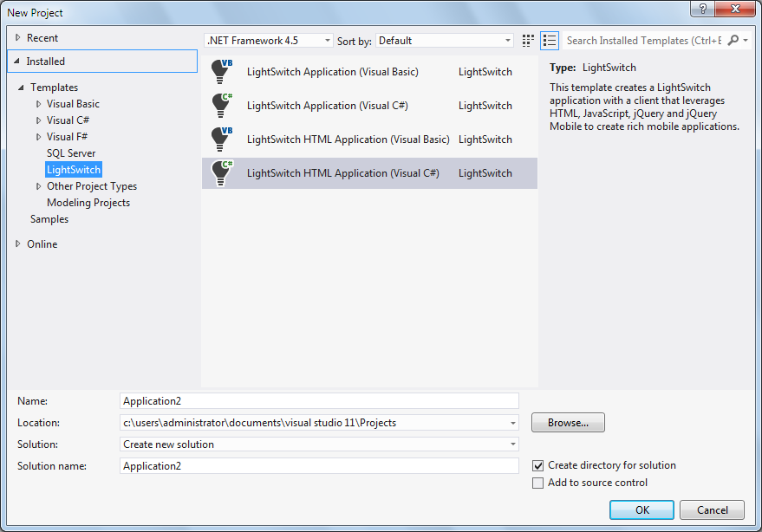
Task: Select Visual F# templates category
Action: [67, 137]
